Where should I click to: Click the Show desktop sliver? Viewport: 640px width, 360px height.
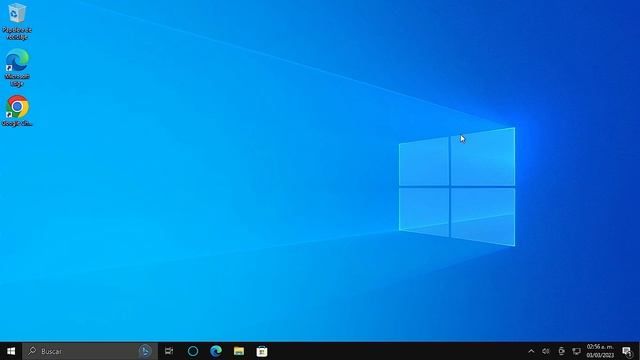pyautogui.click(x=638, y=351)
